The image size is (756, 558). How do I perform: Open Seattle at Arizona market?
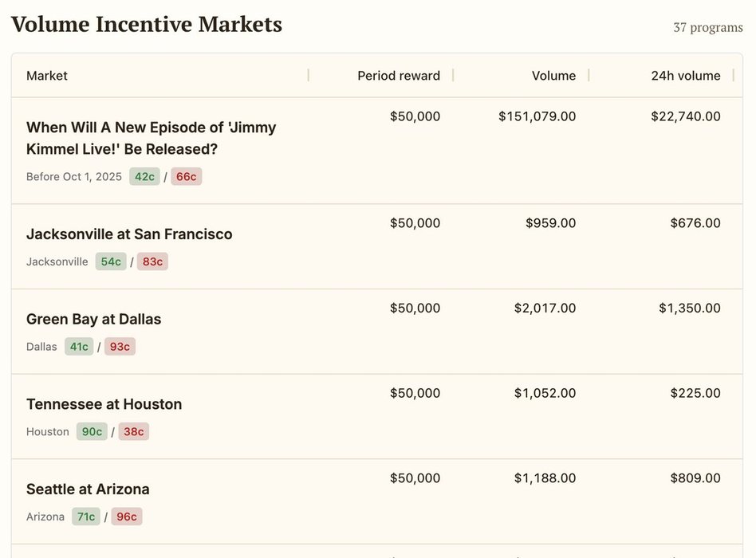[88, 489]
